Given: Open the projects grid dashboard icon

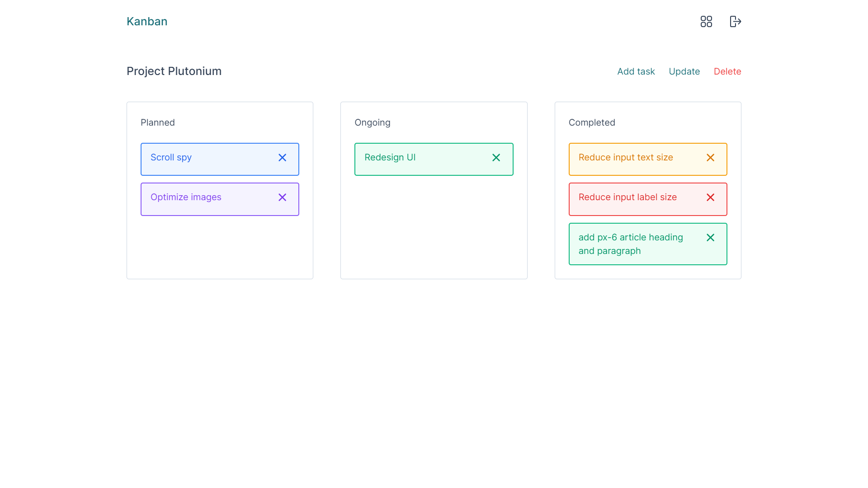Looking at the screenshot, I should point(706,22).
